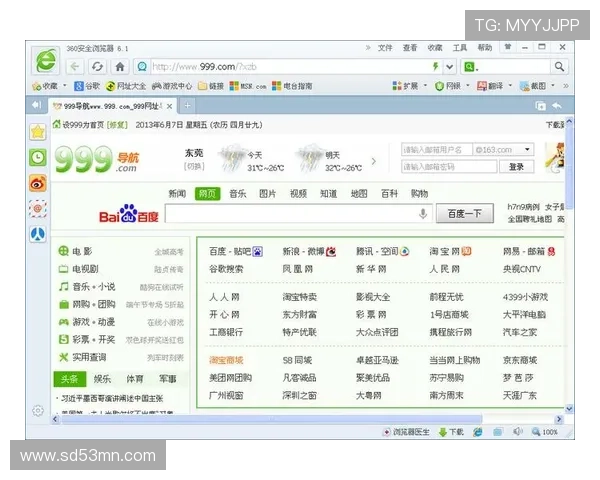Click the undo closed tab arrow icon

557,105
